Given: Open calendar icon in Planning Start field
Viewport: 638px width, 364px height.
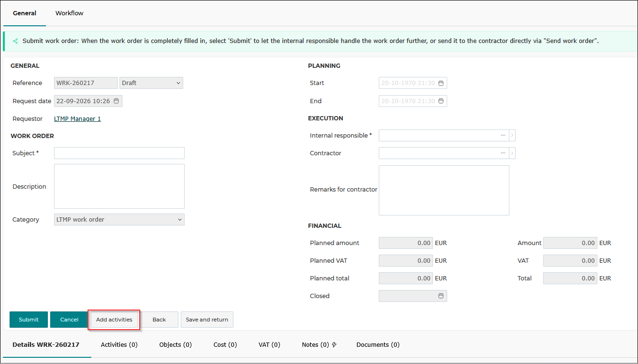Looking at the screenshot, I should click(441, 83).
